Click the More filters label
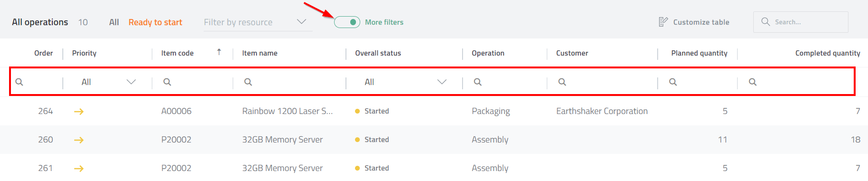 click(384, 22)
